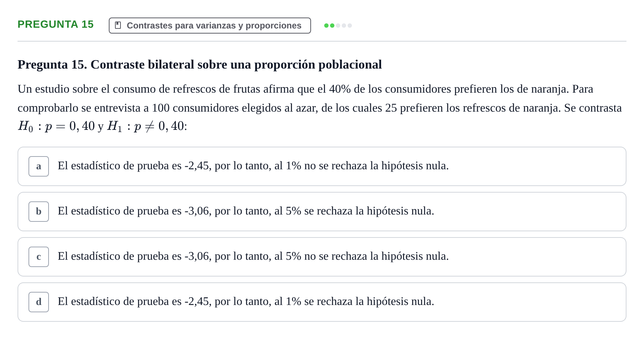This screenshot has width=644, height=340.
Task: Click the 'PREGUNTA 15' header label
Action: pyautogui.click(x=56, y=24)
